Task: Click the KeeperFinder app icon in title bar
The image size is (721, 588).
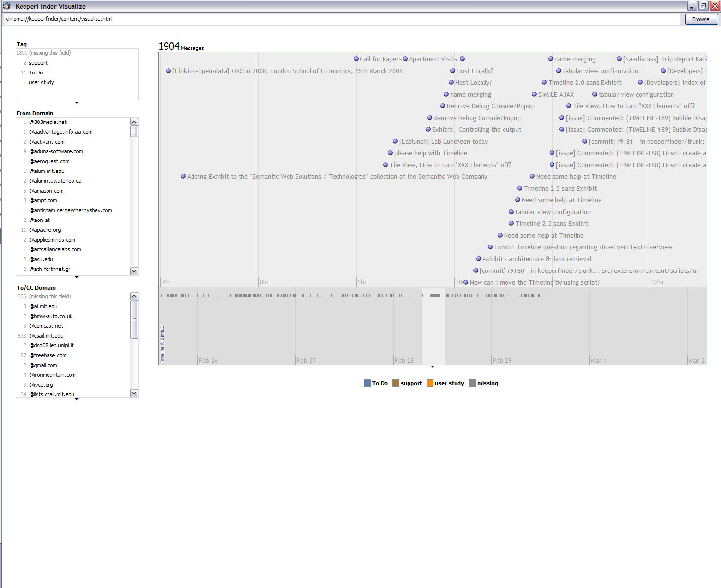Action: 7,6
